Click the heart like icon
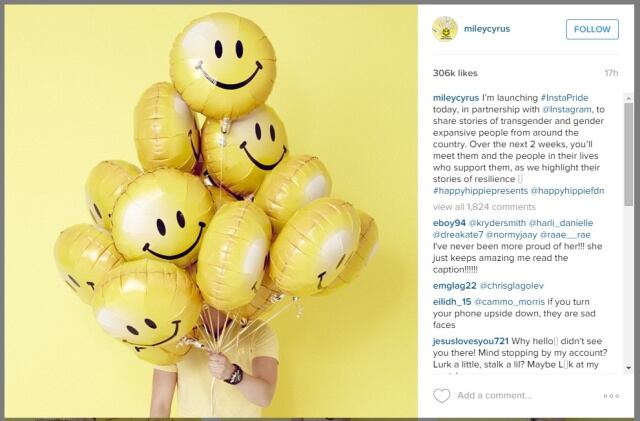 tap(441, 396)
